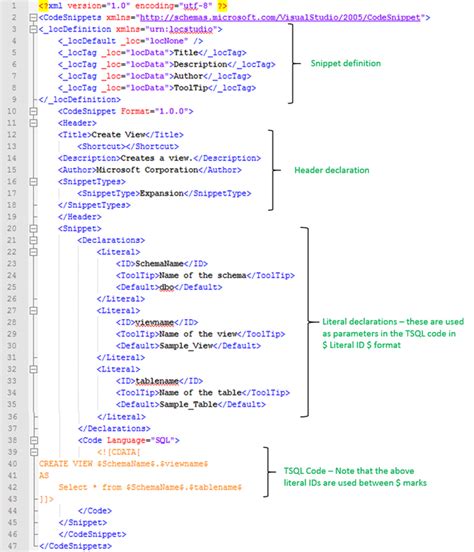Collapse the Code Language="SQL" fold toggle
The image size is (474, 552).
click(x=33, y=440)
